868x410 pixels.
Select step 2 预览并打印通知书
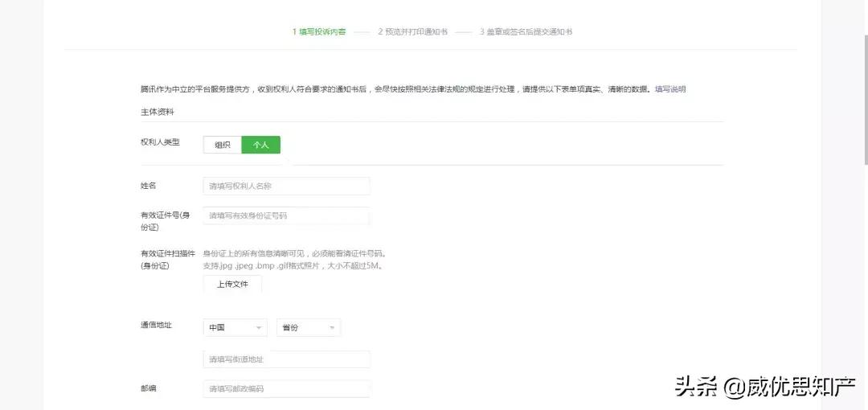click(413, 31)
